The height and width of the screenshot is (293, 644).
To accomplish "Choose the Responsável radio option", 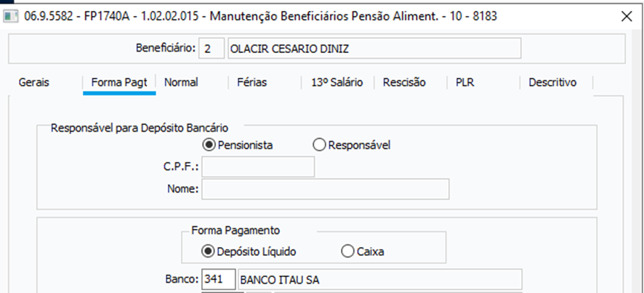I will [x=318, y=145].
